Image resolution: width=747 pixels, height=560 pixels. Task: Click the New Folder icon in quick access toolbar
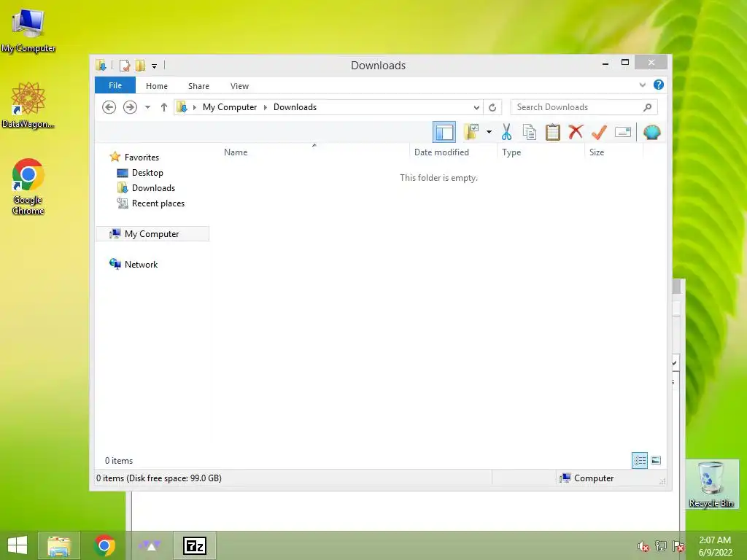pos(140,65)
